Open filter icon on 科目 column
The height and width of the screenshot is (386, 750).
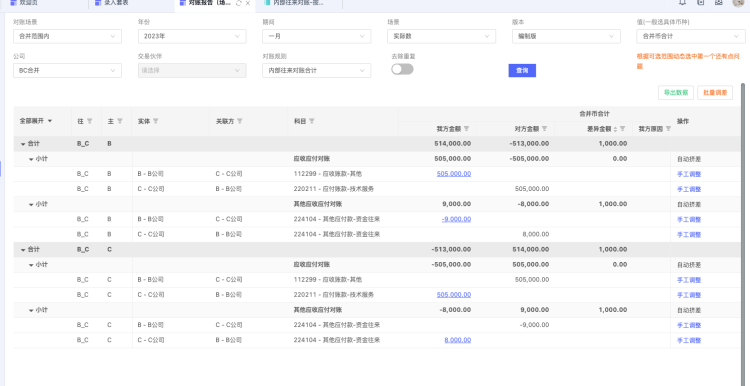(312, 121)
